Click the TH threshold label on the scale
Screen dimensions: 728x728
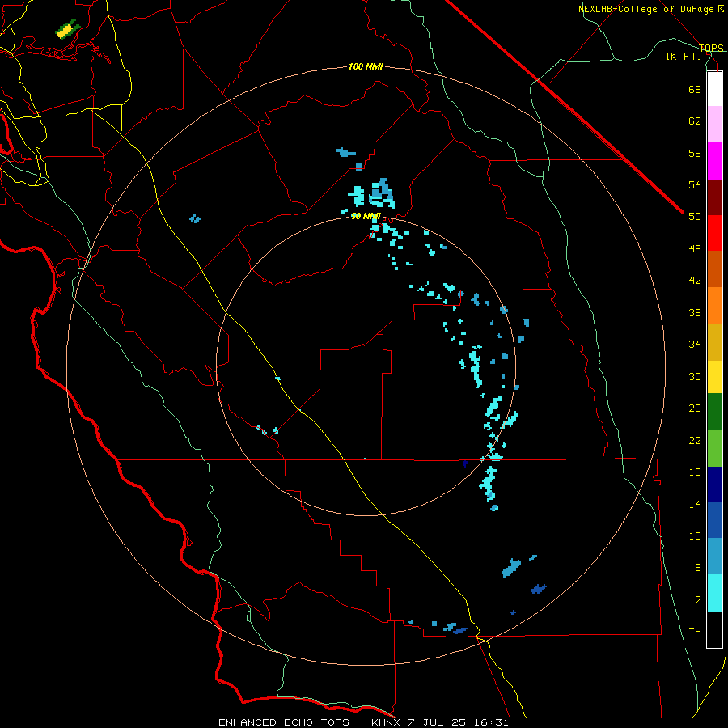click(695, 632)
